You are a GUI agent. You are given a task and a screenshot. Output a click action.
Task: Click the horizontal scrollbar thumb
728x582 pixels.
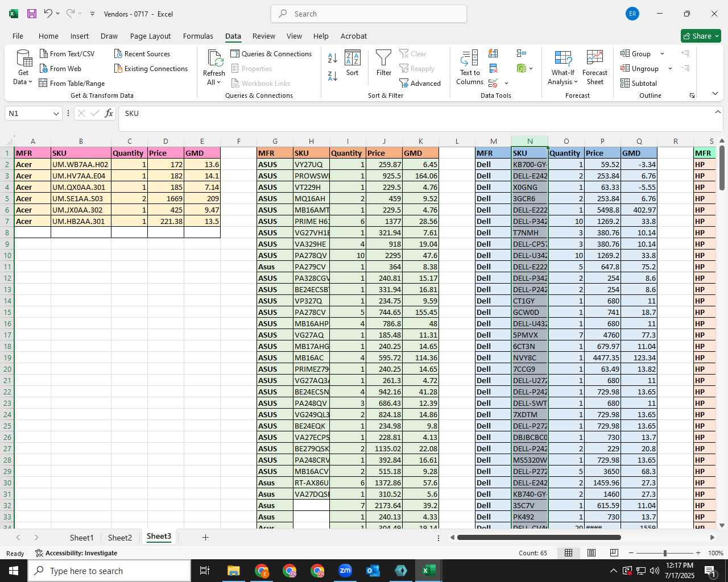point(539,537)
